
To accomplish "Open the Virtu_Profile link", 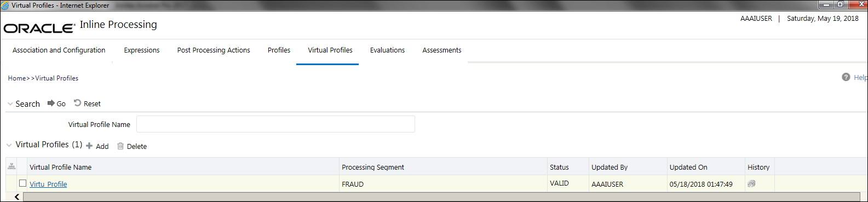I will [x=48, y=184].
